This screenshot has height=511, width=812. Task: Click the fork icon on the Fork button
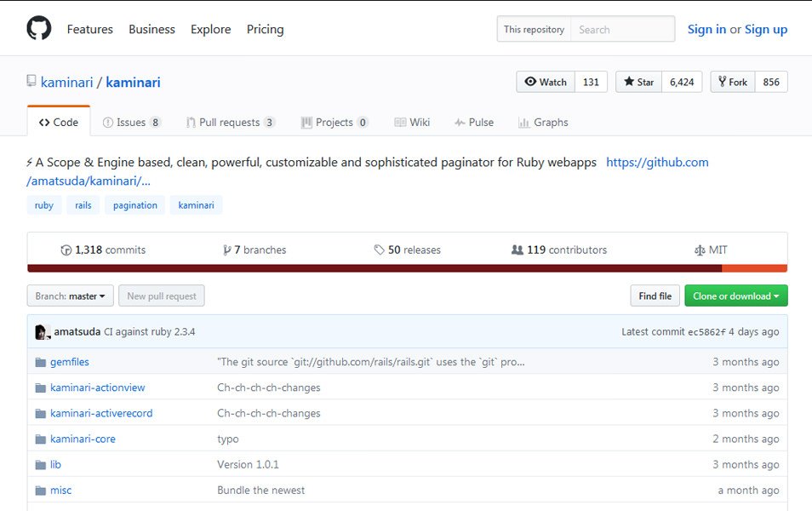click(723, 82)
